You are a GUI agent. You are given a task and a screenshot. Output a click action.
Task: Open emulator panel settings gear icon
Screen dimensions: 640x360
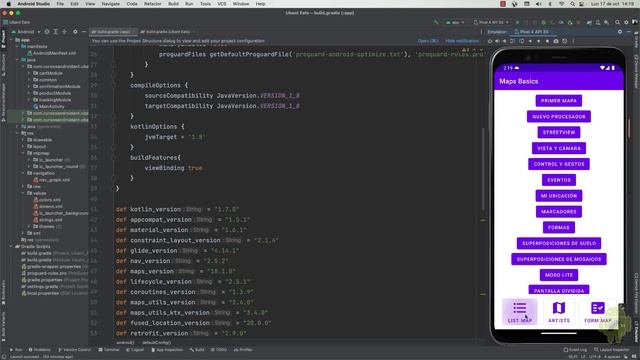[620, 31]
